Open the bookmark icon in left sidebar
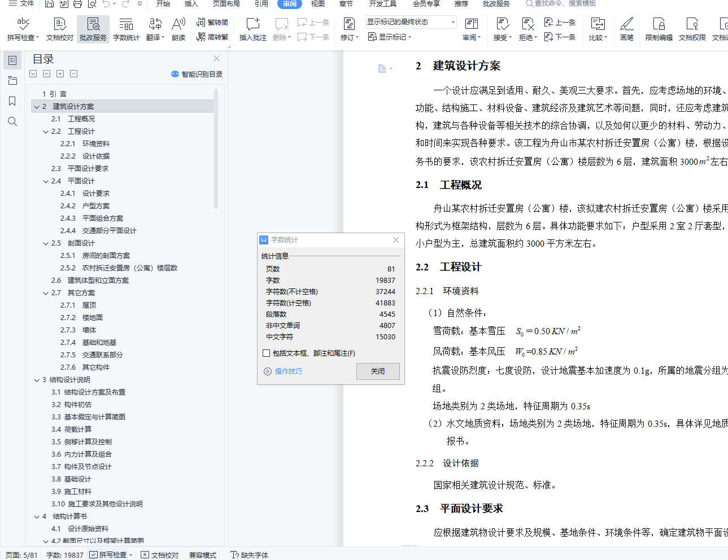Screen dimensions: 728x560 coord(12,101)
